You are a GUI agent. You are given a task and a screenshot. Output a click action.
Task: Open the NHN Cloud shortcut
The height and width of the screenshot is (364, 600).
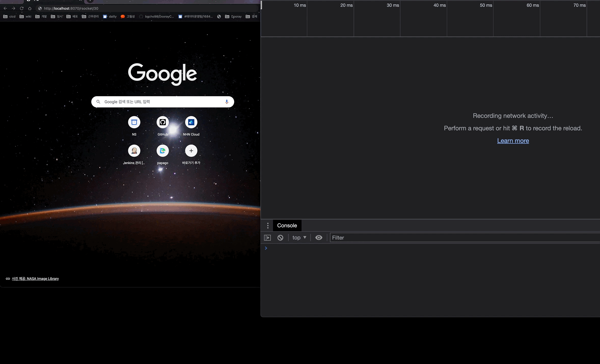click(x=191, y=122)
